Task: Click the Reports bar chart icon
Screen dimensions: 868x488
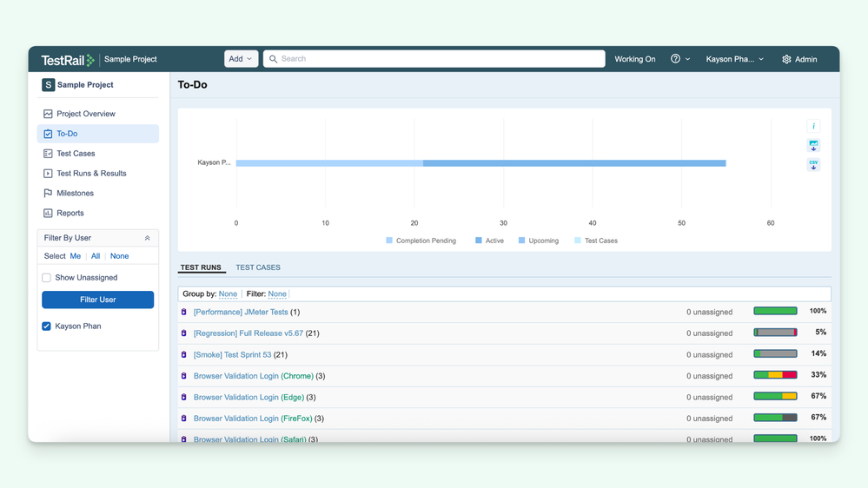Action: [48, 213]
